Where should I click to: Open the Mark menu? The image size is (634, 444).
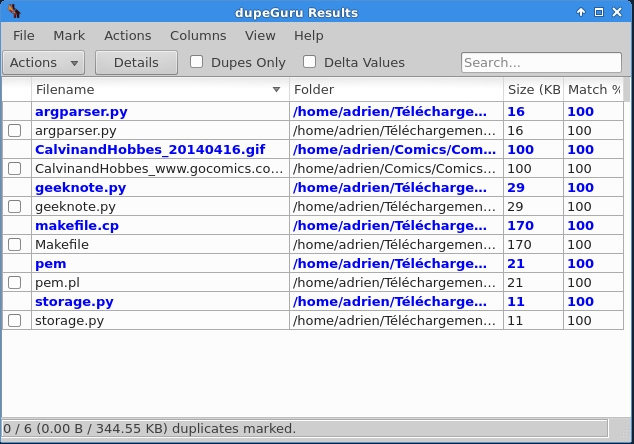[69, 35]
